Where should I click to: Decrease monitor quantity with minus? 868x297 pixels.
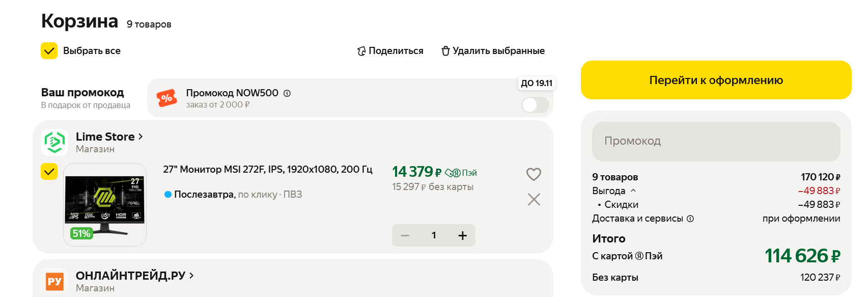click(x=405, y=235)
